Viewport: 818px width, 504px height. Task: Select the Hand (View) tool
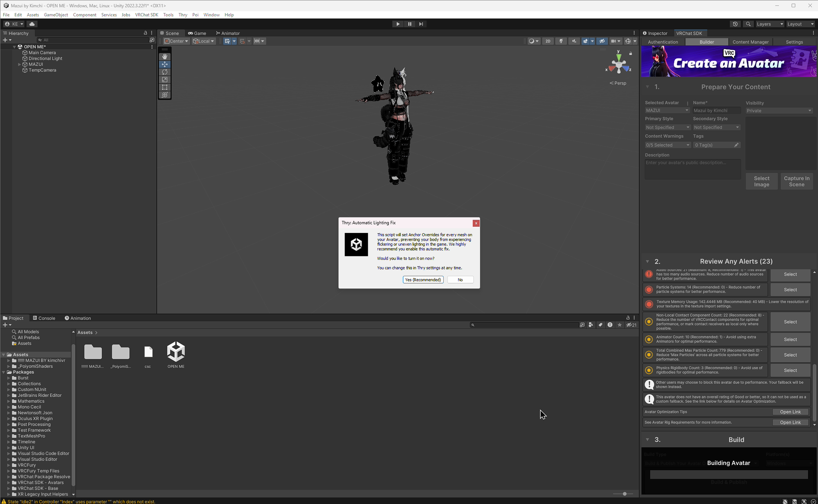(165, 56)
